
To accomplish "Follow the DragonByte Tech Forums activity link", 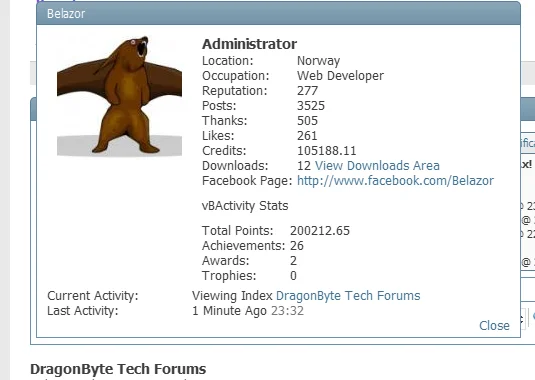I will point(348,296).
